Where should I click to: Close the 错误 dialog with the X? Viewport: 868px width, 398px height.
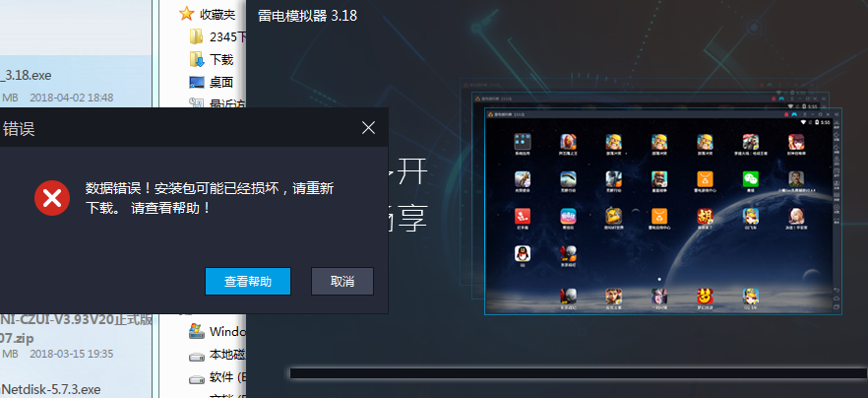pos(368,128)
